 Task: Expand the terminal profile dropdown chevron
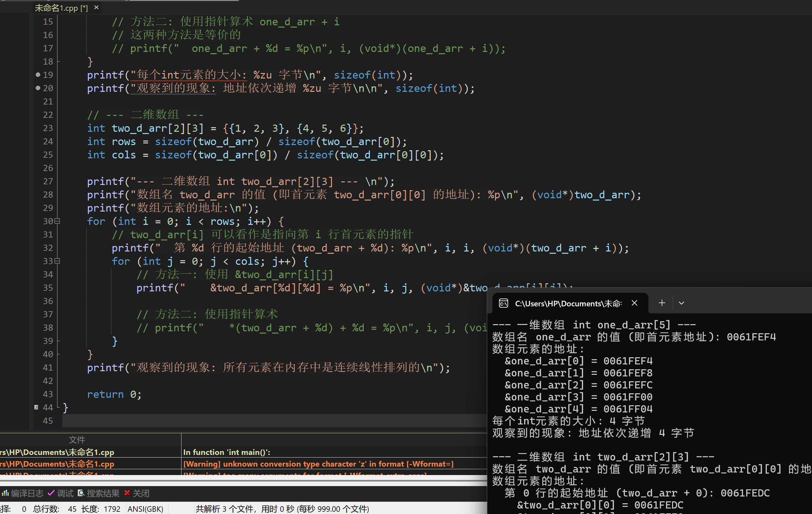tap(681, 303)
